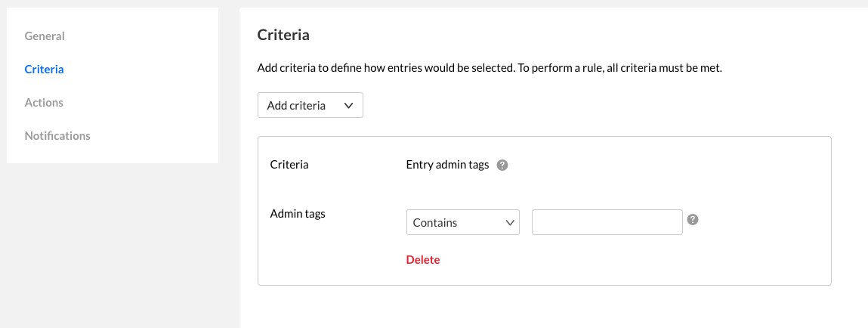Image resolution: width=868 pixels, height=328 pixels.
Task: Delete the Entry admin tags criteria
Action: click(423, 260)
